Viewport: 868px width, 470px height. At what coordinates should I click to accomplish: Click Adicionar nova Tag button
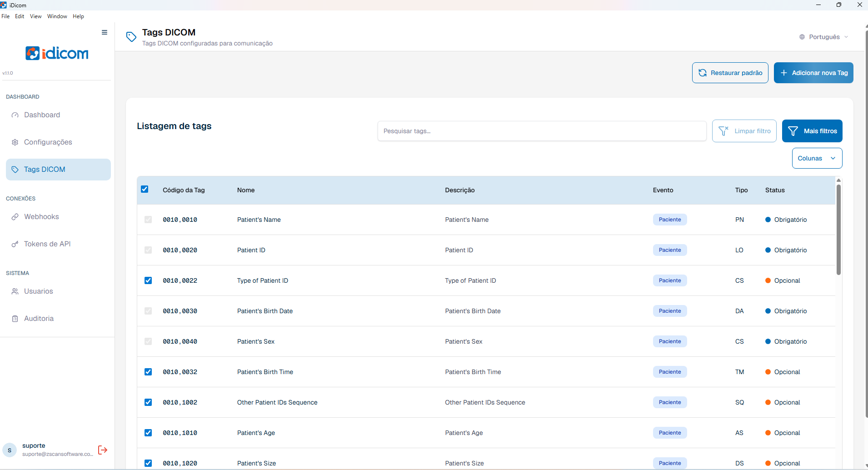[x=813, y=73]
